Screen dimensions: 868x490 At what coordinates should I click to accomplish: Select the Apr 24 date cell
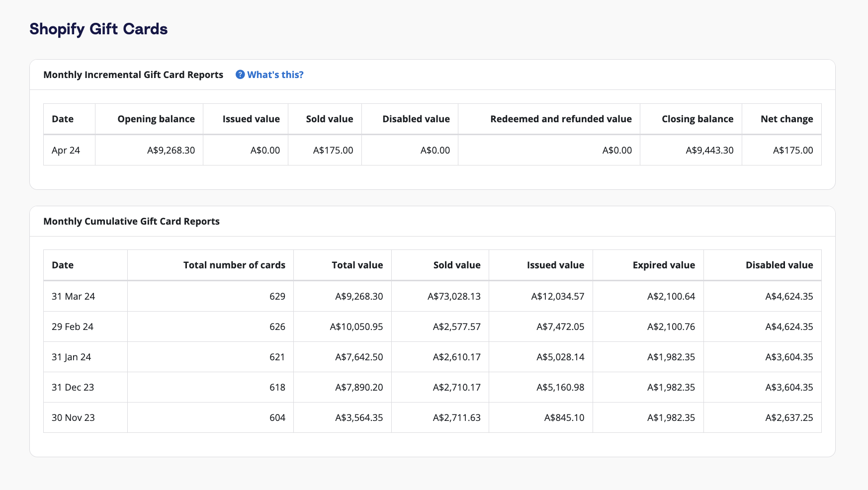(x=69, y=150)
